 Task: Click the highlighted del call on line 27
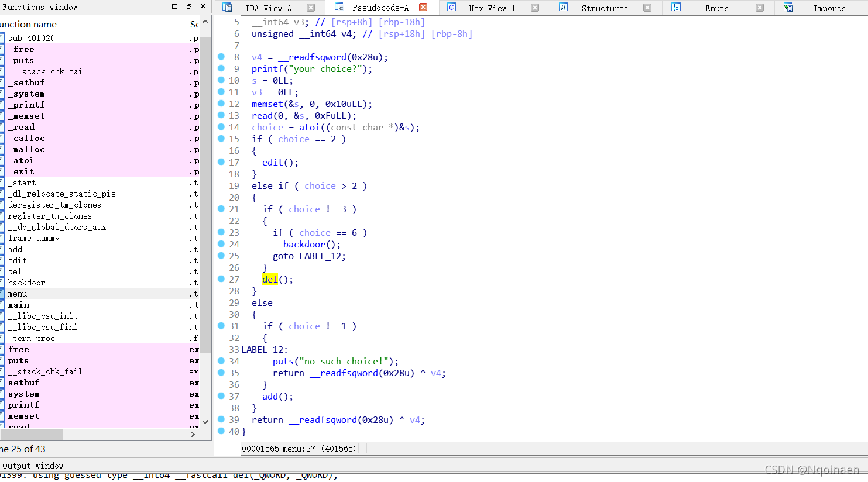(270, 280)
